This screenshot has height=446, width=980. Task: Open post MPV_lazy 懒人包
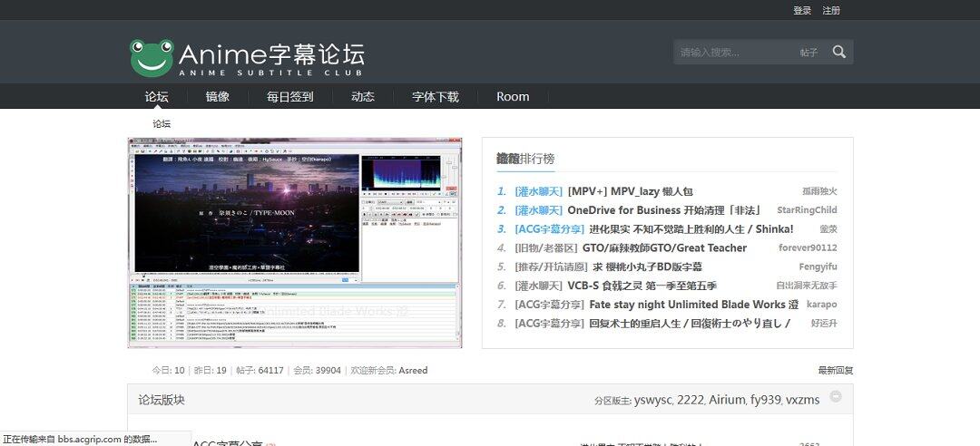point(630,192)
